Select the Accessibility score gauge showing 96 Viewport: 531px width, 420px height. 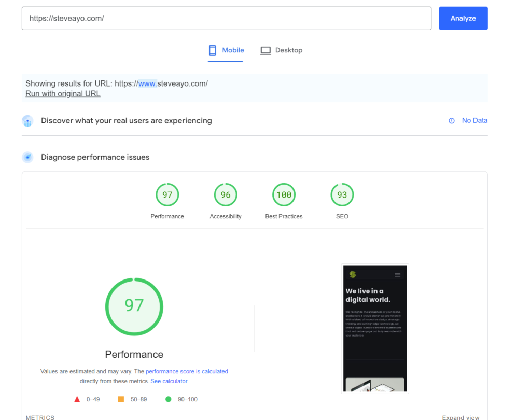(226, 195)
